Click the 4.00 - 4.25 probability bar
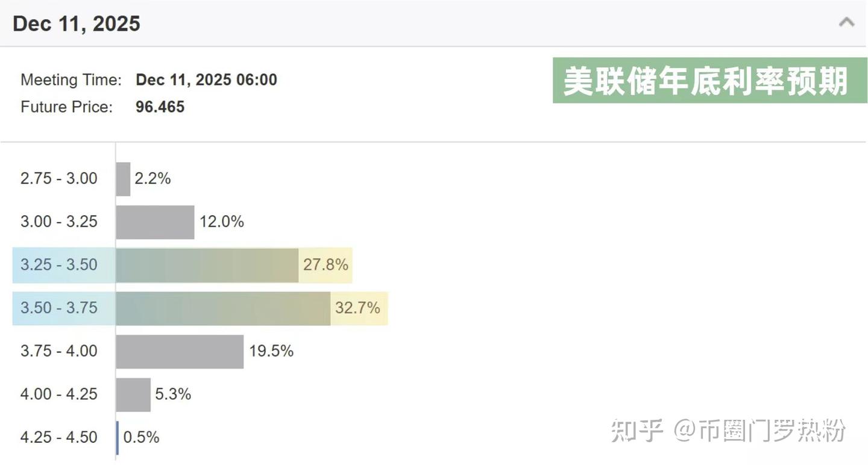 [x=133, y=394]
